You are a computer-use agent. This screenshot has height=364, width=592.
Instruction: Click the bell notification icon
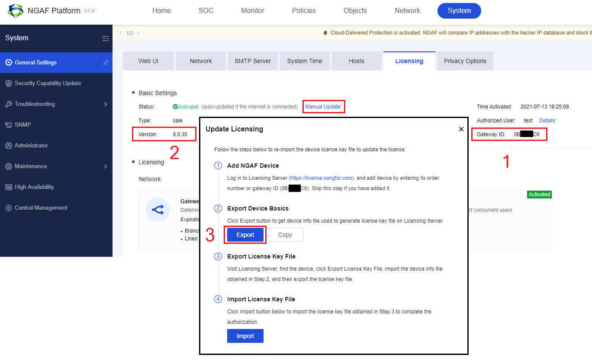[325, 33]
